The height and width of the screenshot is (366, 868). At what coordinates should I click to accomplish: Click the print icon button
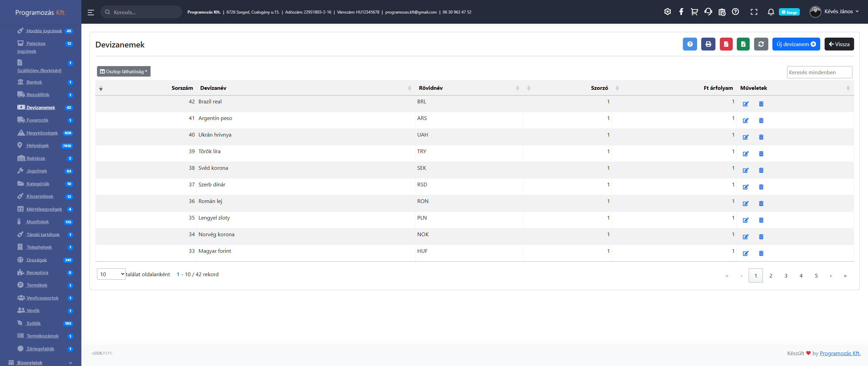pyautogui.click(x=708, y=44)
